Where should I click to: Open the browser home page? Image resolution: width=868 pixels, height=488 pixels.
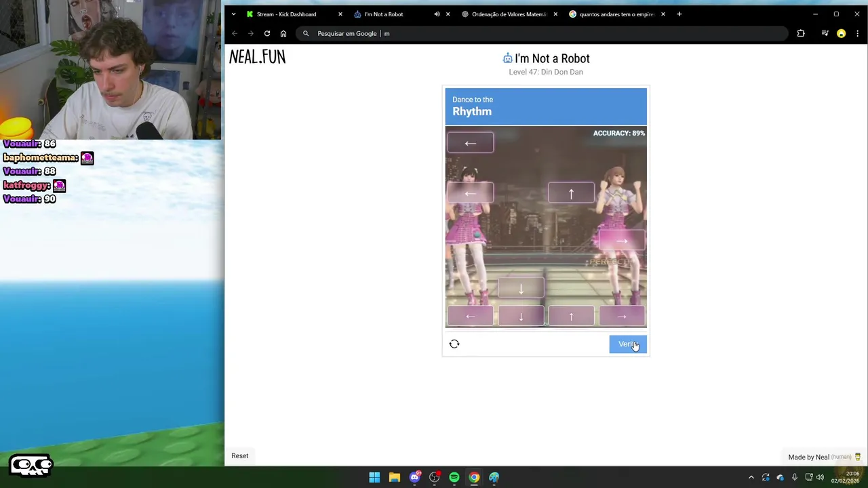[283, 33]
